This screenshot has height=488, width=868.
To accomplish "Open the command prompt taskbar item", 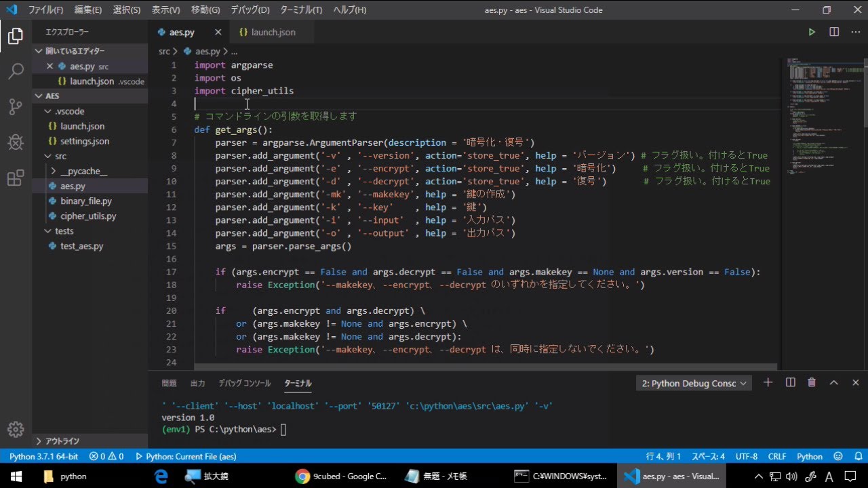I will 561,476.
